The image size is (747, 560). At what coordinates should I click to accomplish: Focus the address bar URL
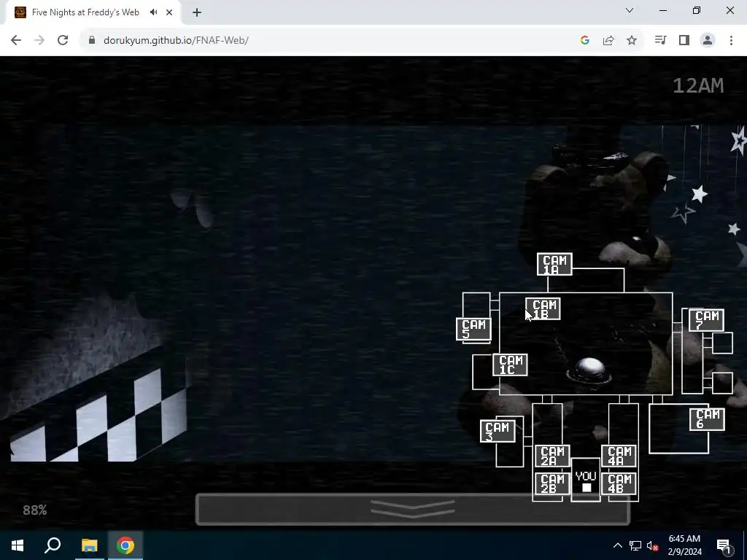[176, 41]
